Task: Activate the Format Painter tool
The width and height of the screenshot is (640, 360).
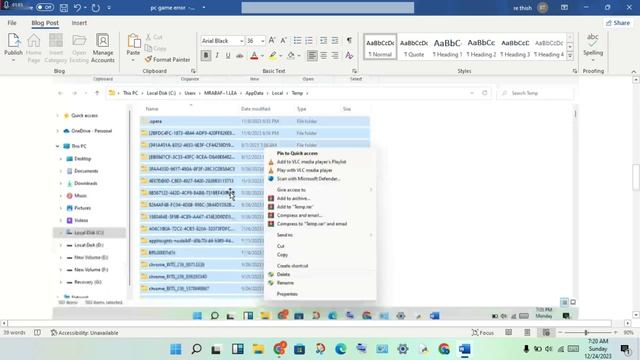Action: point(167,60)
